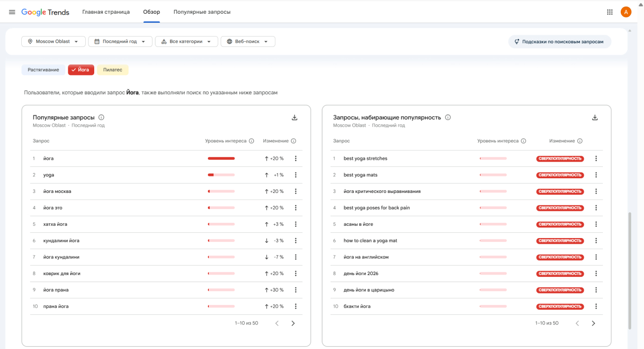Viewport: 644px width, 349px height.
Task: Open more options for yoga row
Action: pyautogui.click(x=295, y=175)
